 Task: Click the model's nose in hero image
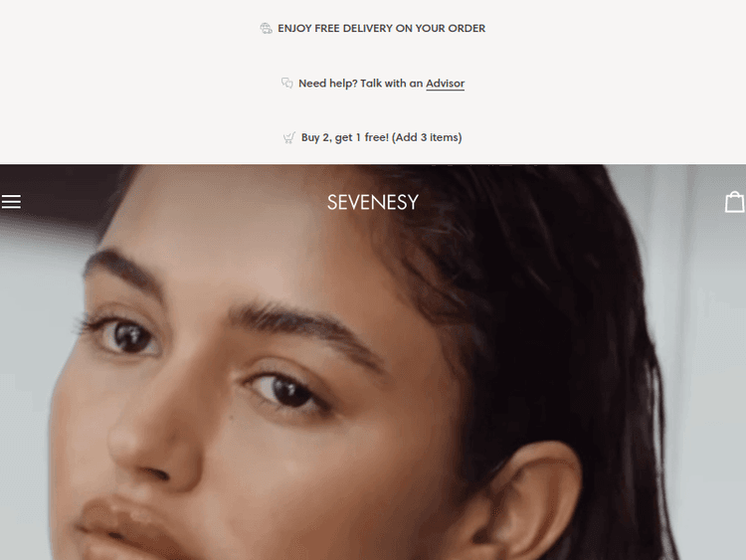coord(152,443)
